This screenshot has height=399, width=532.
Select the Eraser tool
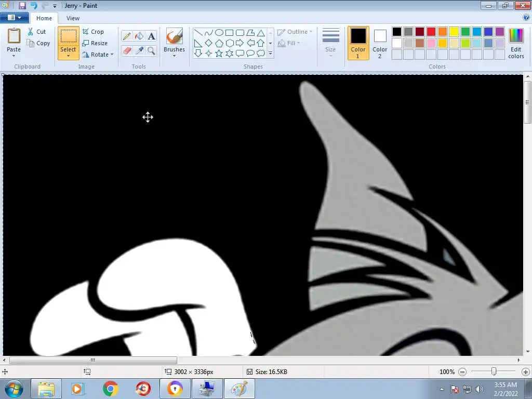(127, 50)
